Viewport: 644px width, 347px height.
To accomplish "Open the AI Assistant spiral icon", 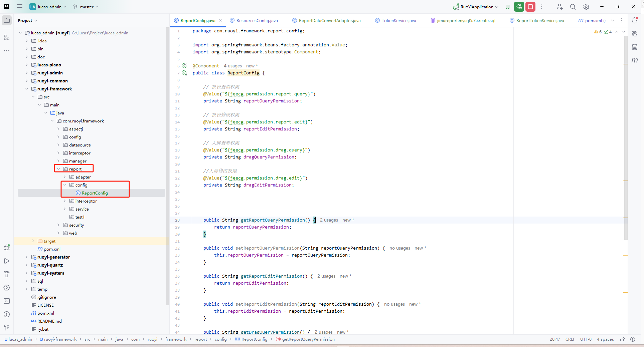I will [x=635, y=34].
